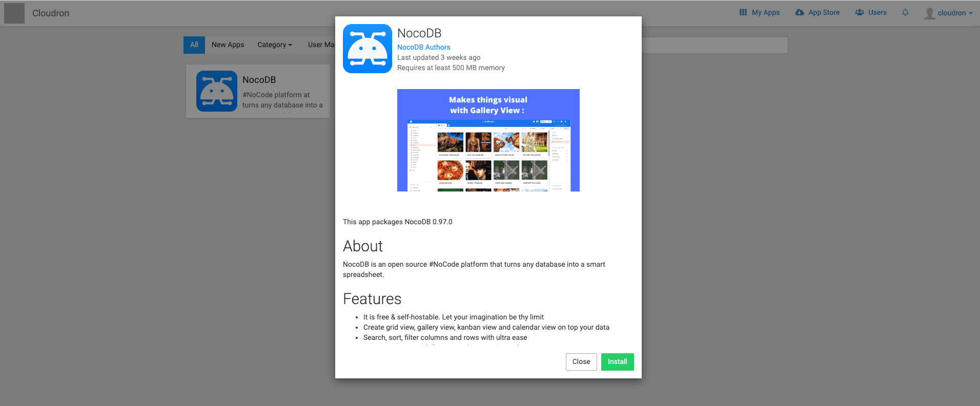Click the App Store cloud icon
Image resolution: width=980 pixels, height=406 pixels.
800,12
